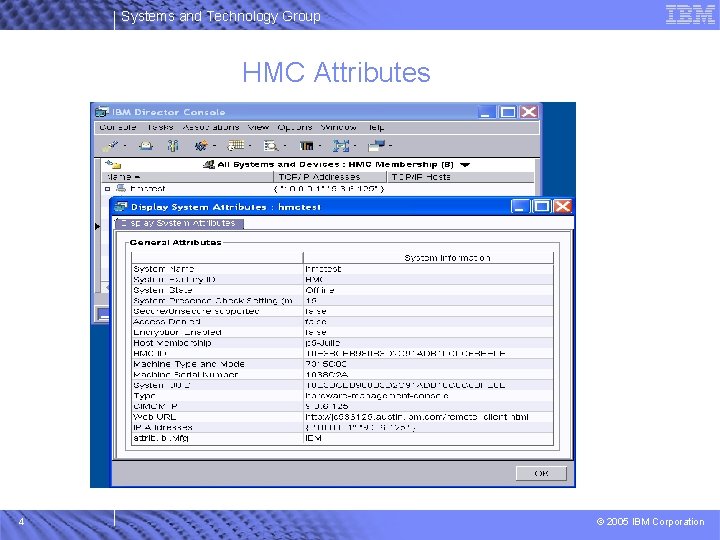Close the Display System Attributes dialog

[562, 207]
